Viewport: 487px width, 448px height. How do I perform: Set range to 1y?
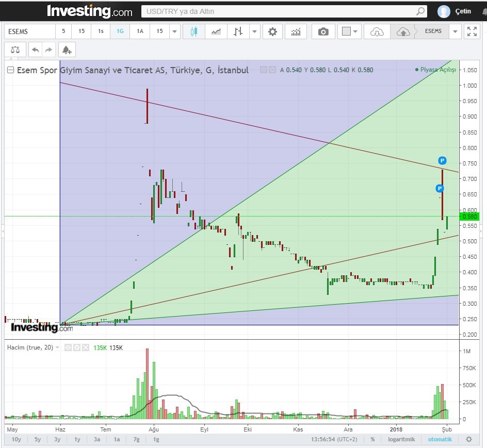coord(77,439)
